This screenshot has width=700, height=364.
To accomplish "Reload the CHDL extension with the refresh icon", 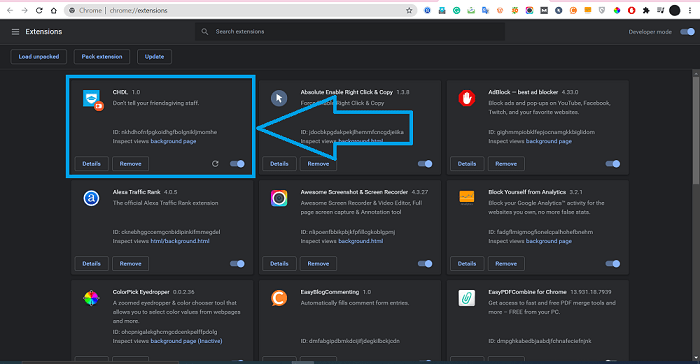I will [x=215, y=164].
